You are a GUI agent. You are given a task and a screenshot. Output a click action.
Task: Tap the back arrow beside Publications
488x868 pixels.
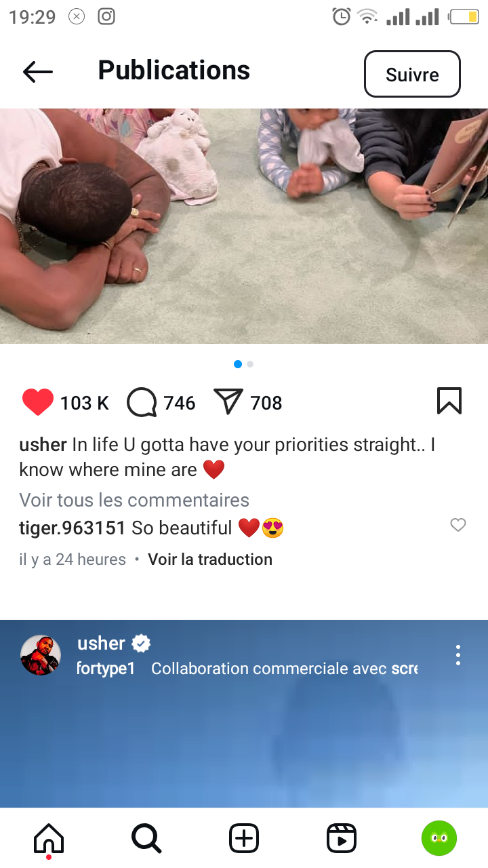click(x=37, y=71)
